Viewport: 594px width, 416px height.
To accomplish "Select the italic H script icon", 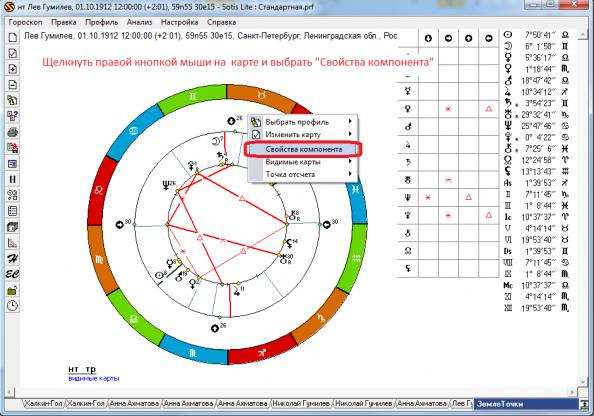I will point(13,258).
